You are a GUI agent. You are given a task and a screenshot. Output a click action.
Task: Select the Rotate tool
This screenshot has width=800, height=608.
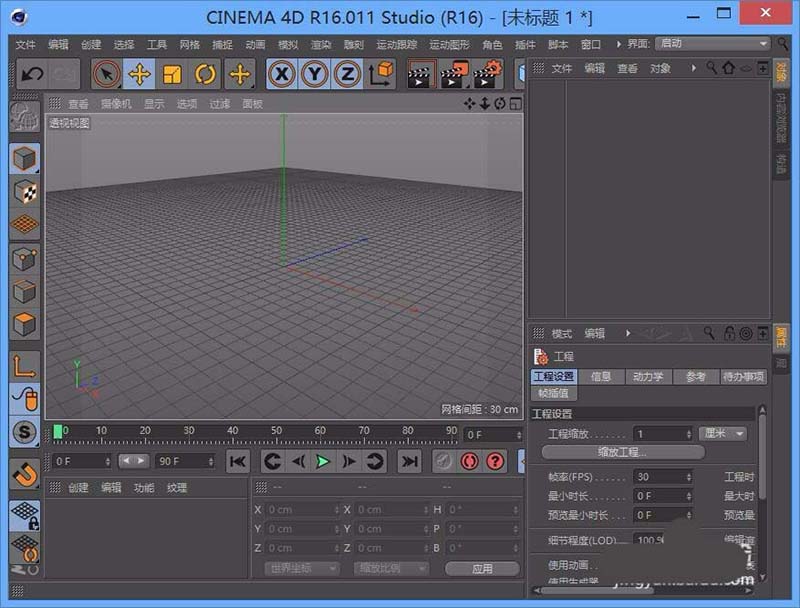(205, 74)
